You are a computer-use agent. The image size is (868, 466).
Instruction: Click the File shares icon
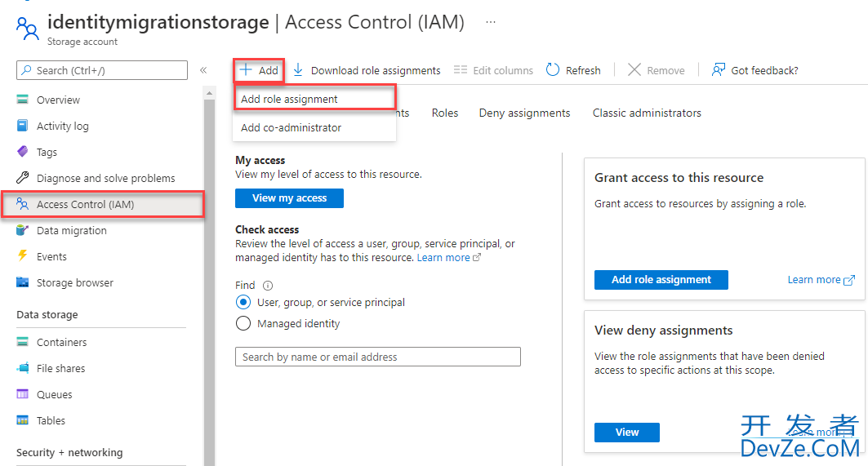(x=22, y=367)
